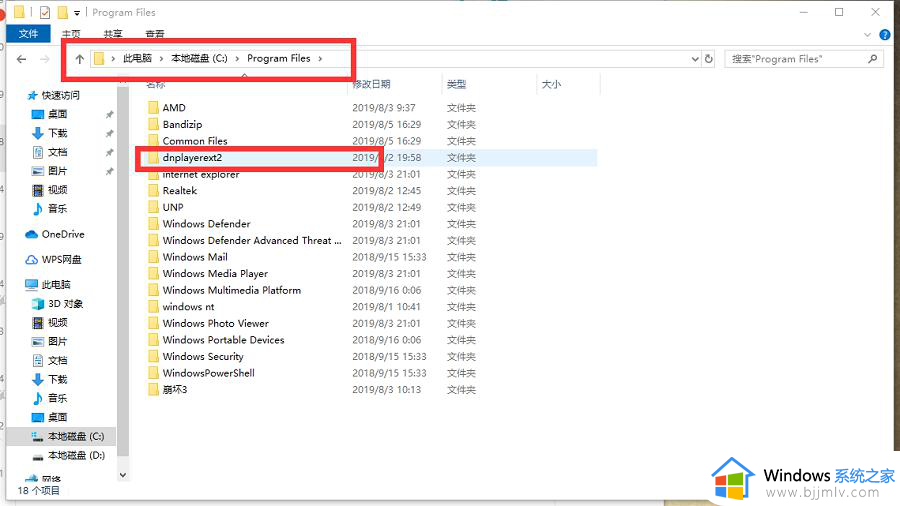
Task: Click the UNP folder icon
Action: coord(153,207)
